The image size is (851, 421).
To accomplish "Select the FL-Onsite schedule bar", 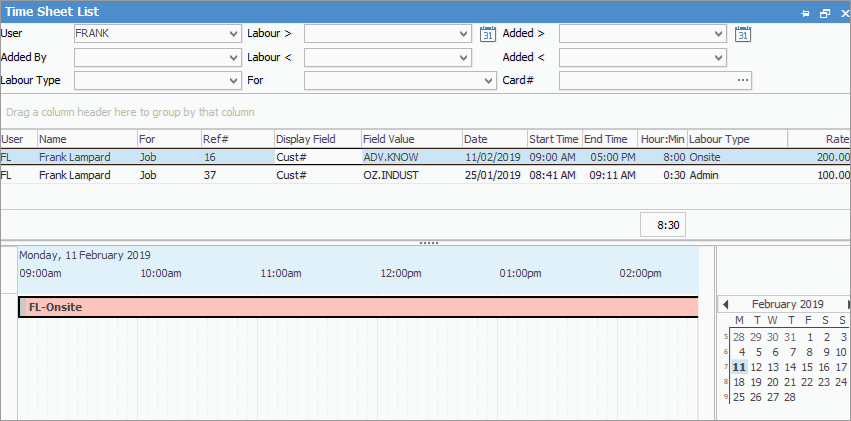I will pyautogui.click(x=358, y=307).
